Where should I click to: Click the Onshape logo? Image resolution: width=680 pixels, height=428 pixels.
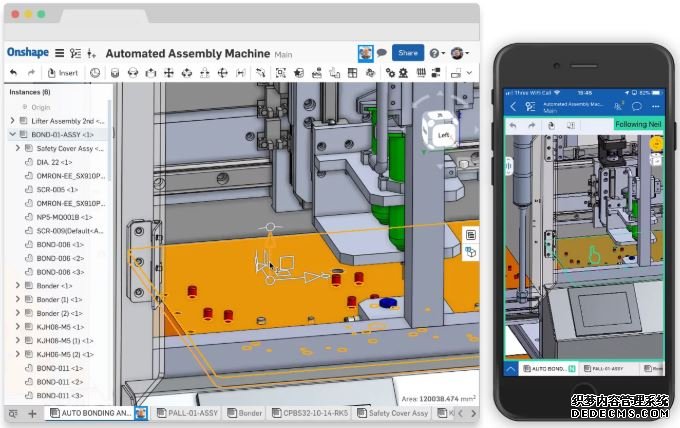(x=28, y=52)
